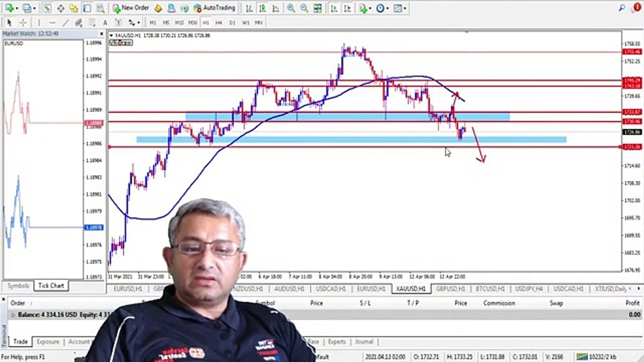Switch timeframe to M30
The height and width of the screenshot is (362, 644).
tap(193, 23)
